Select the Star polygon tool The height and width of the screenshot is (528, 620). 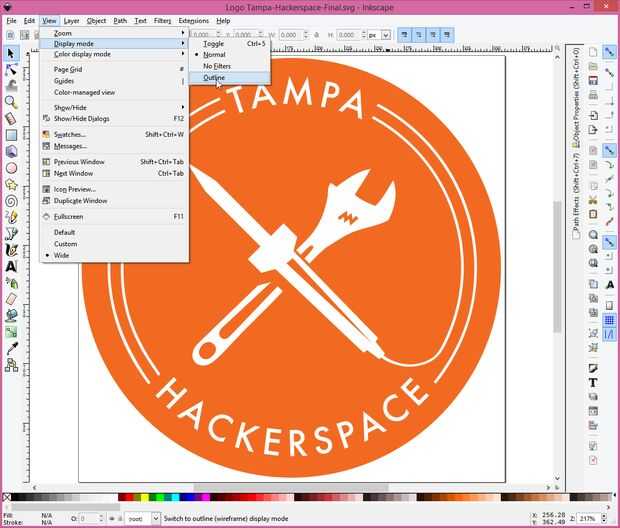(11, 184)
